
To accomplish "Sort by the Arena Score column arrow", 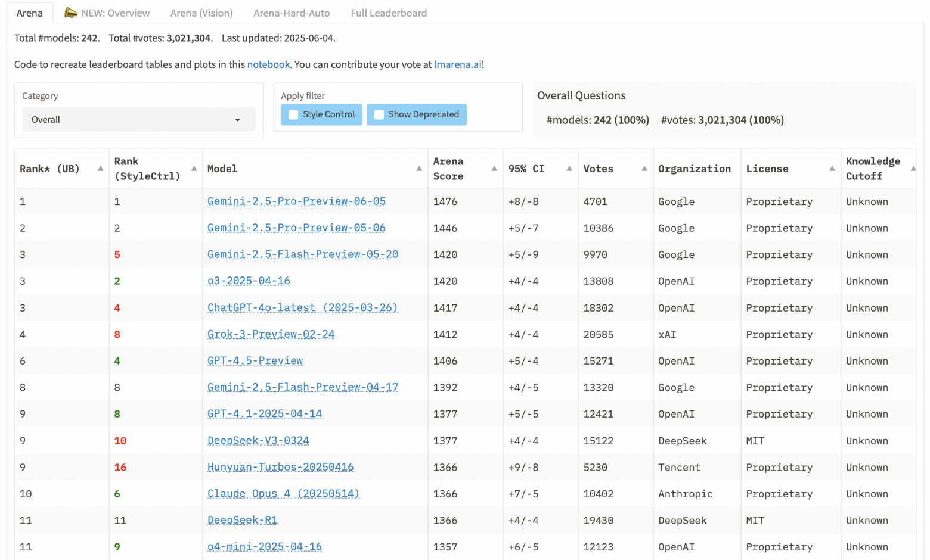I will (x=494, y=169).
